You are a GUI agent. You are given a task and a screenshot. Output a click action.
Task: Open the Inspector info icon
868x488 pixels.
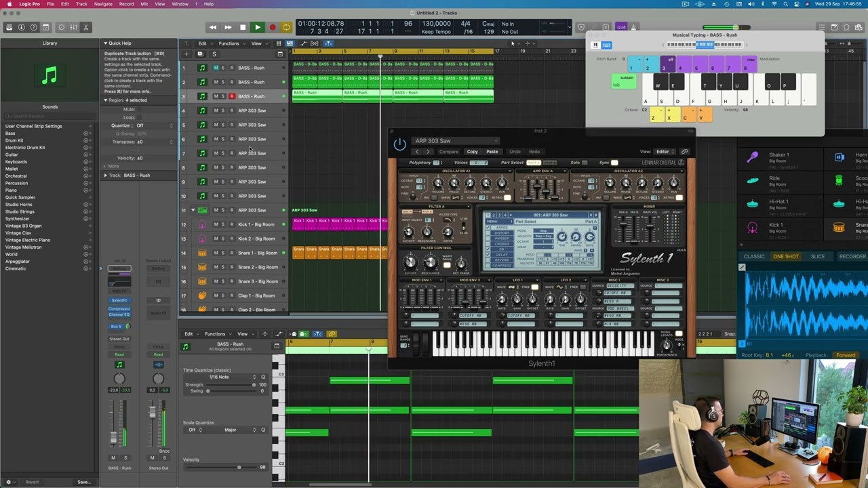pyautogui.click(x=22, y=27)
